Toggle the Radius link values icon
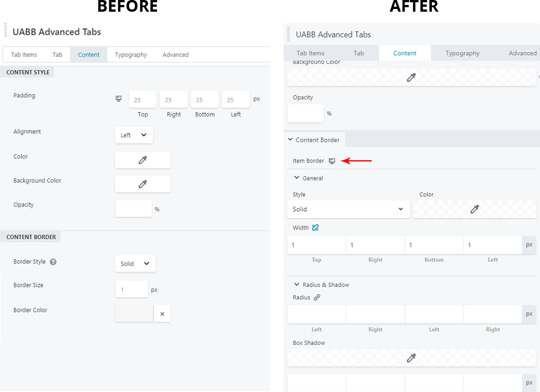540x392 pixels. [317, 297]
